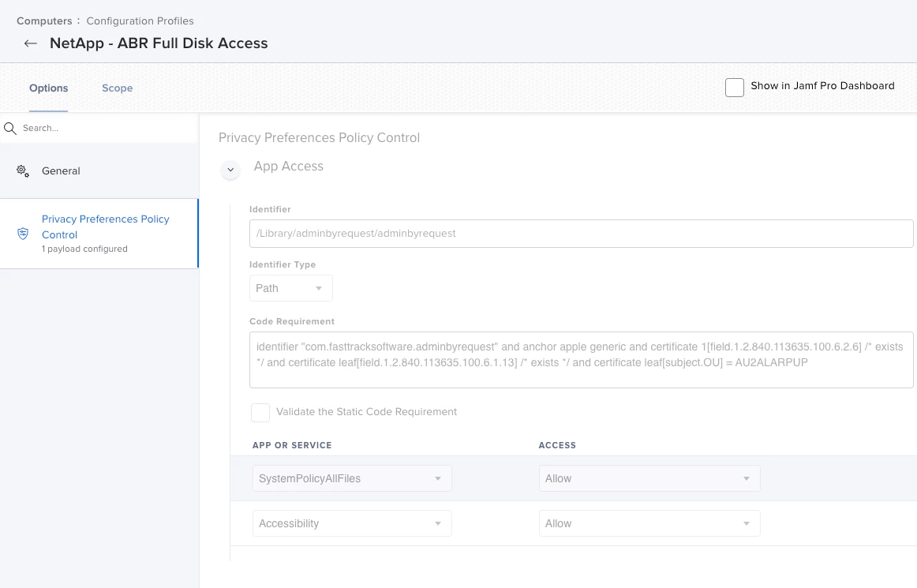The image size is (917, 588).
Task: Open the SystemPolicyAllFiles service dropdown
Action: coord(352,478)
